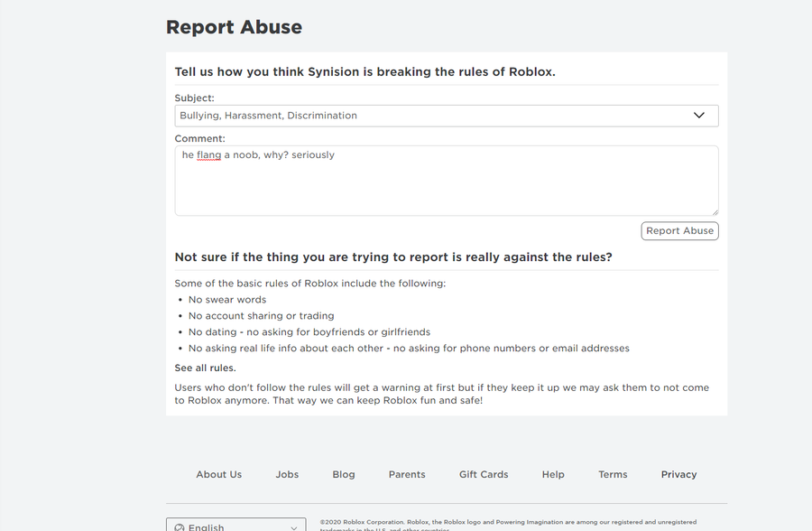Click 'No asking real life info' rule
The width and height of the screenshot is (812, 531).
[409, 349]
